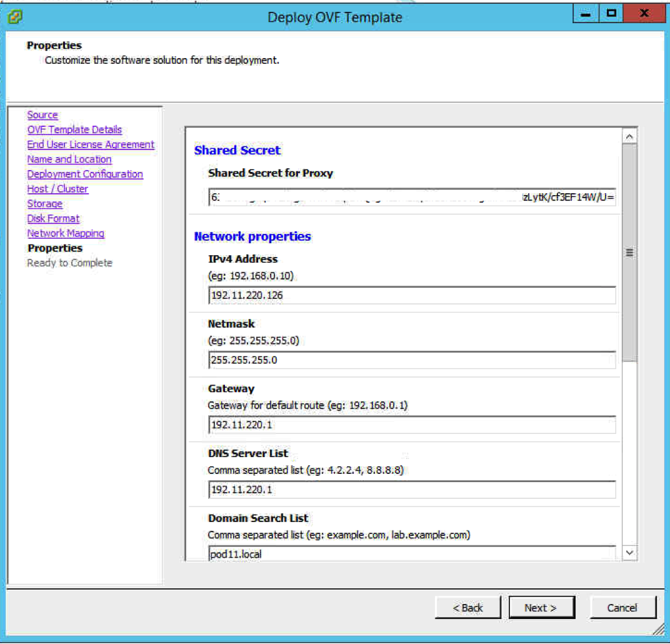670x644 pixels.
Task: Open the Source step link
Action: [x=42, y=115]
